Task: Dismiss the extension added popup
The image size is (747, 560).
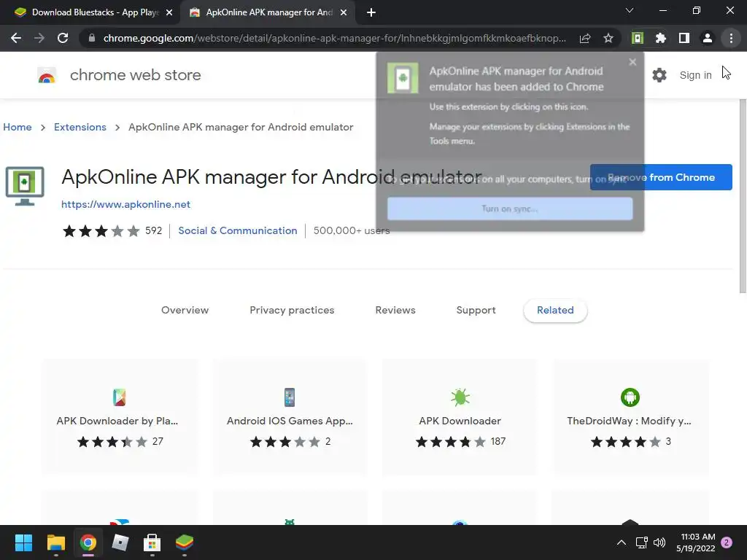Action: [632, 62]
